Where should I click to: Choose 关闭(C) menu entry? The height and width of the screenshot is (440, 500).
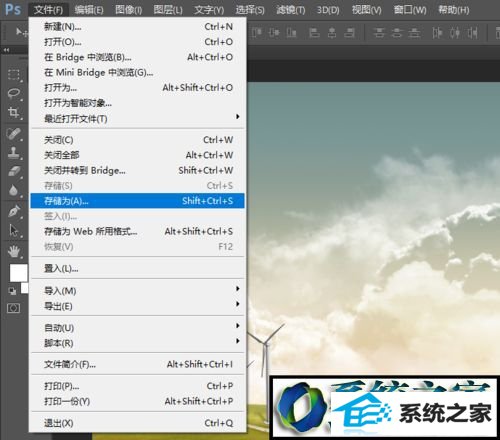point(137,140)
